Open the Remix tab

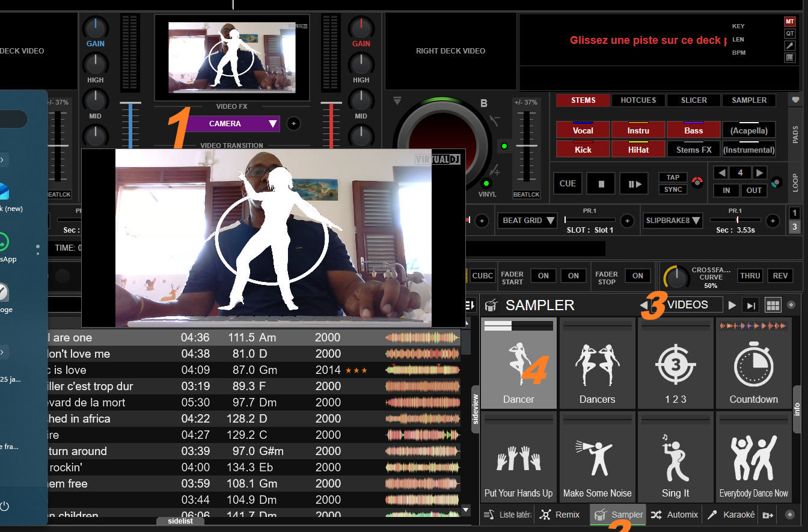561,515
